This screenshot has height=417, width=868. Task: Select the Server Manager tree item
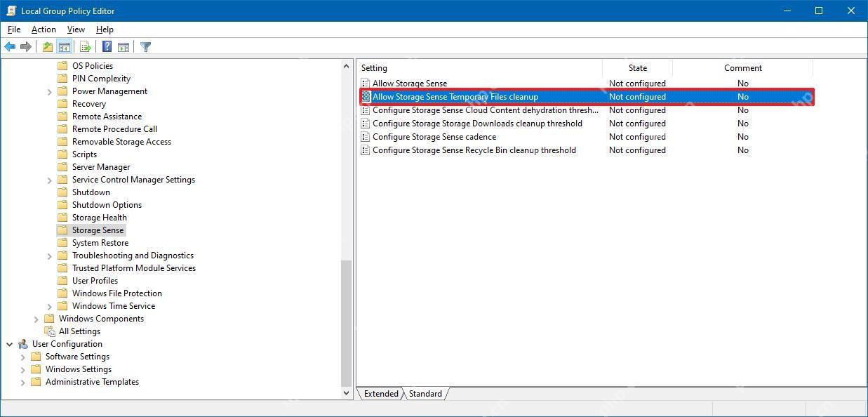click(x=100, y=167)
